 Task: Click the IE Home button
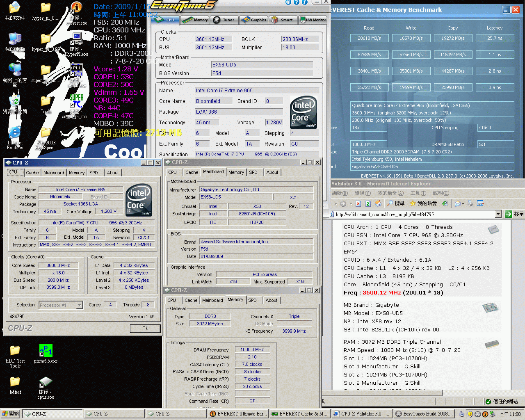(378, 203)
